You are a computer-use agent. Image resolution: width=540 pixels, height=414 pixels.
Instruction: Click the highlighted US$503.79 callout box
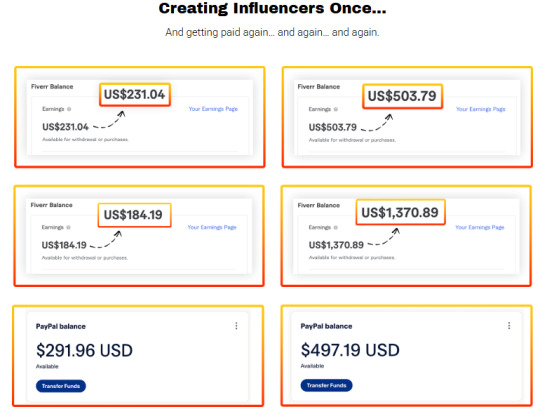click(402, 96)
